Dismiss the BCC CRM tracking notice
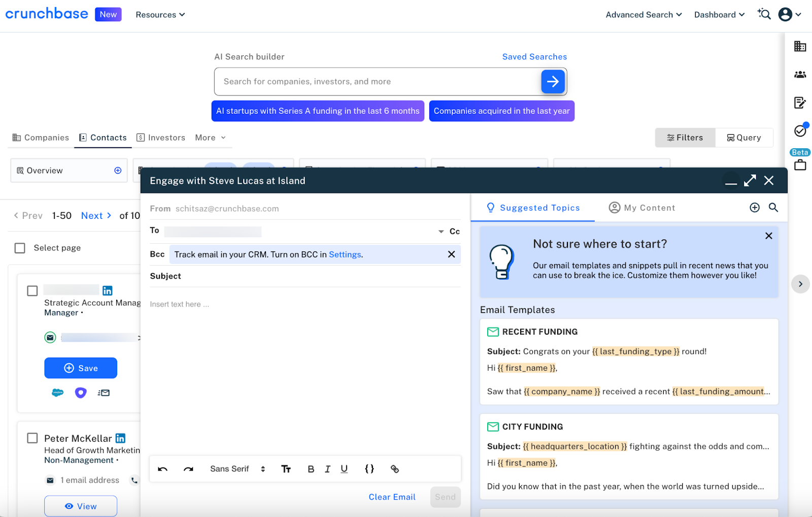 pyautogui.click(x=451, y=254)
